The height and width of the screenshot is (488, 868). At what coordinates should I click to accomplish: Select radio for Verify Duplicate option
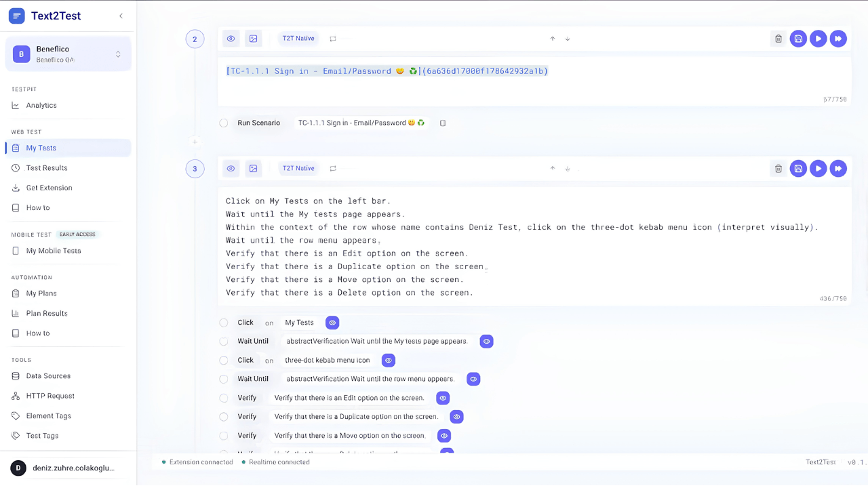tap(223, 417)
